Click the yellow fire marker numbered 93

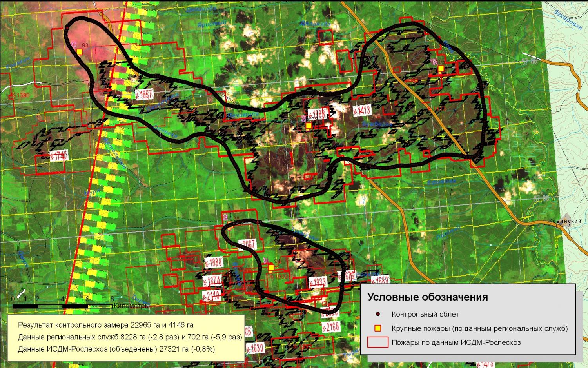pos(80,51)
